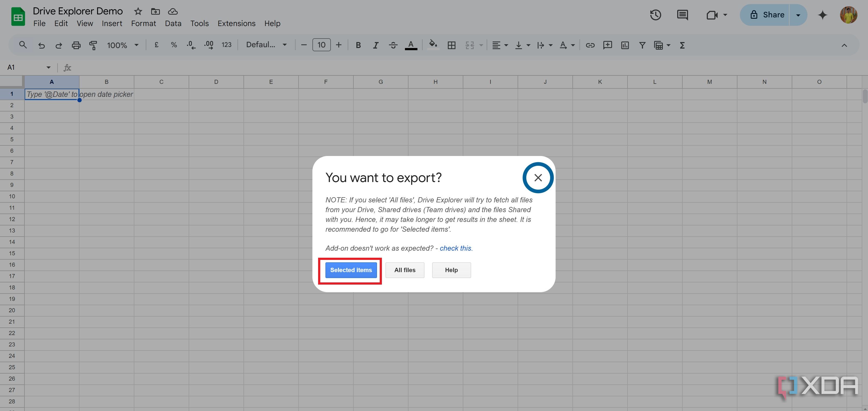Click the Selected items button
This screenshot has height=411, width=868.
[351, 270]
